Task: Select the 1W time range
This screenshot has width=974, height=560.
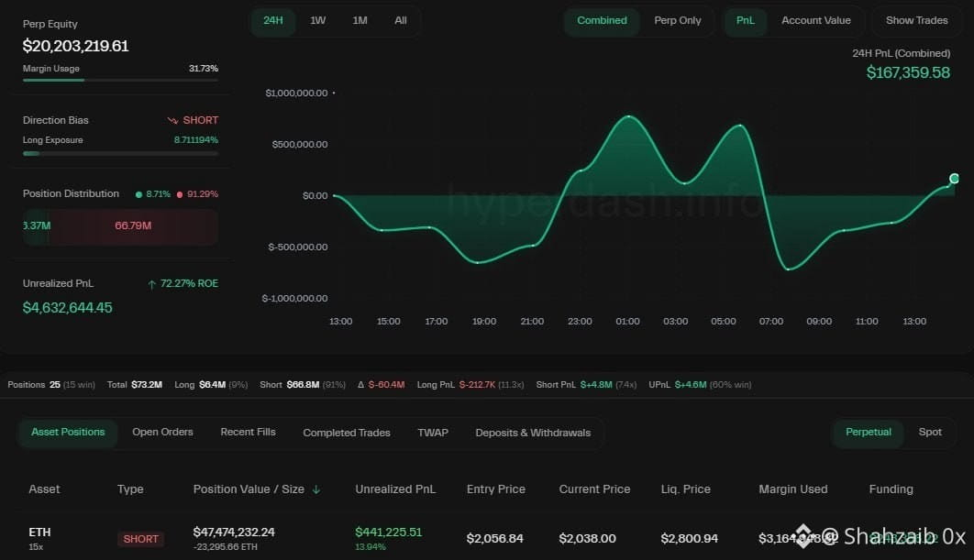Action: 317,20
